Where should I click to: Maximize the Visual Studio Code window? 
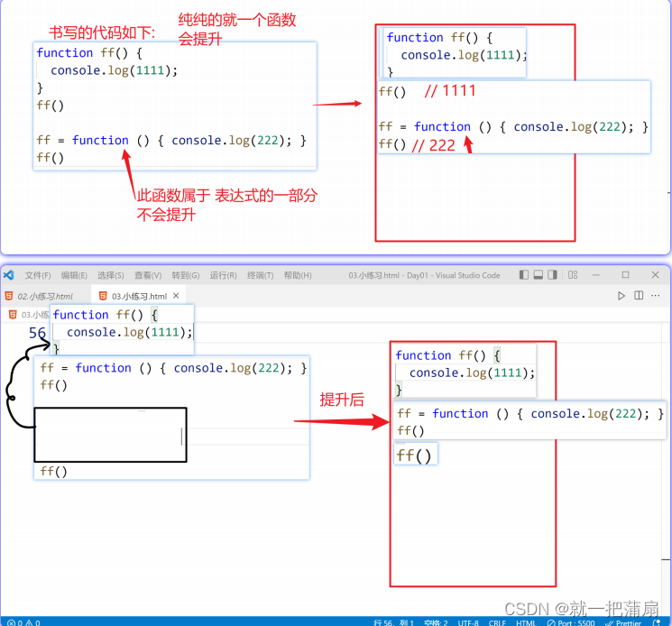click(625, 274)
